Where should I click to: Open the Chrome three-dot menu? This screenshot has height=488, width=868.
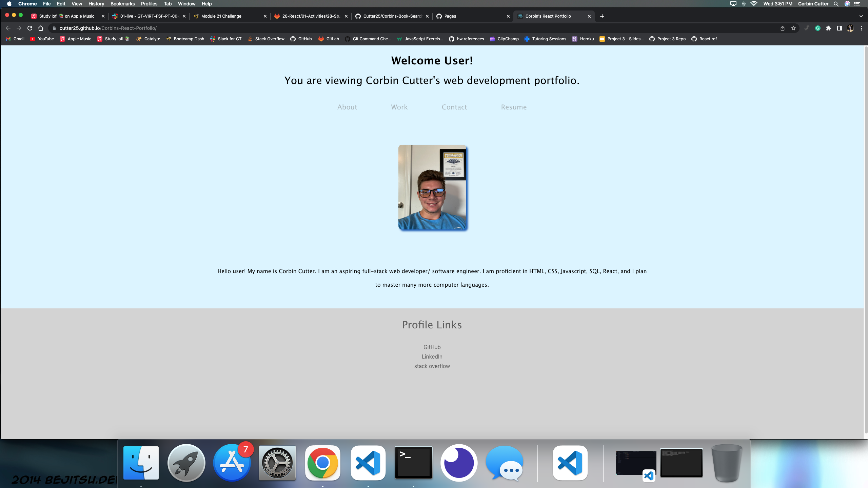coord(862,28)
